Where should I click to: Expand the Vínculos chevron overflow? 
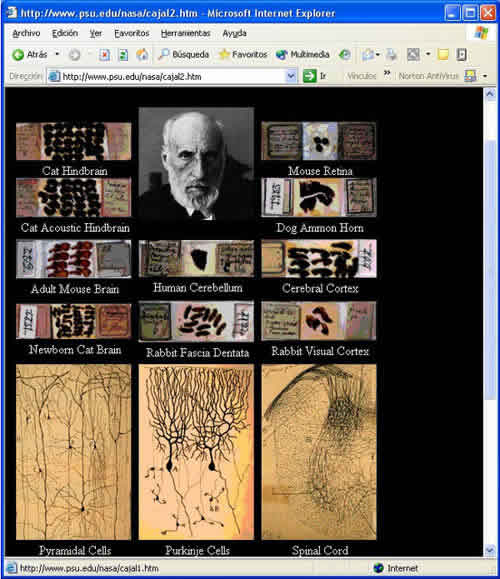[x=387, y=73]
